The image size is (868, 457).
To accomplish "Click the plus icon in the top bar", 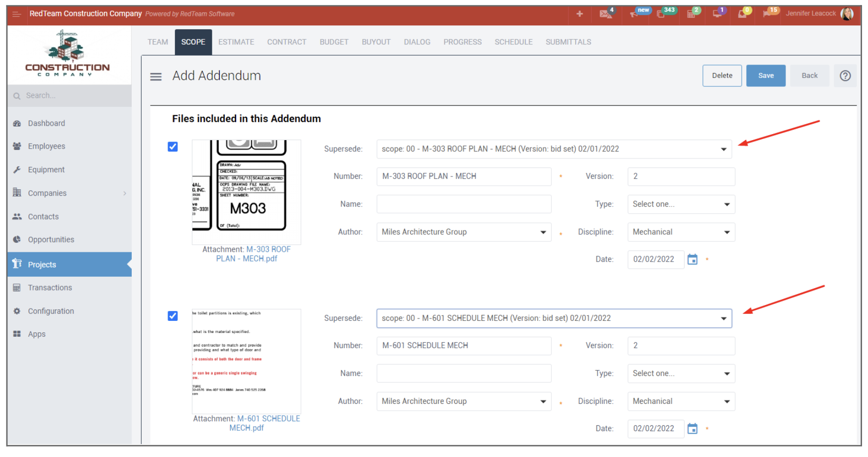I will click(579, 14).
